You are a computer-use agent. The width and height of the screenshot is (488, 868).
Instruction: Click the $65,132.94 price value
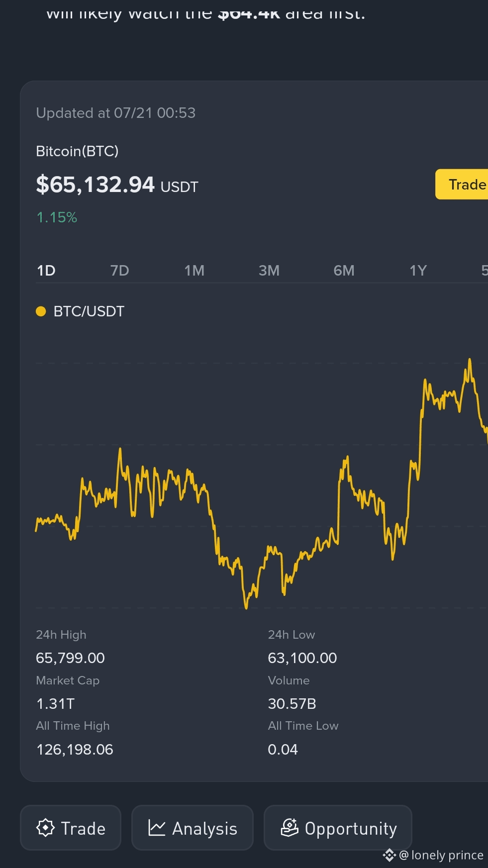[x=95, y=185]
